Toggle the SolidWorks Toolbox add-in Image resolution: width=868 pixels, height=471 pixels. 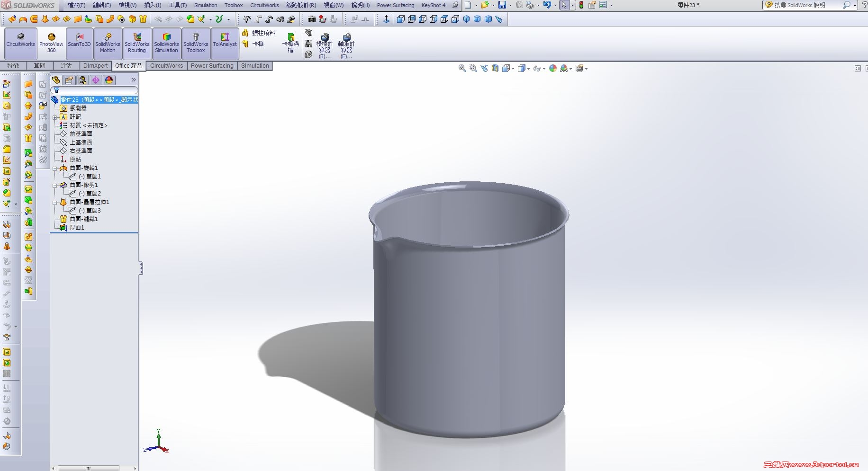point(196,43)
